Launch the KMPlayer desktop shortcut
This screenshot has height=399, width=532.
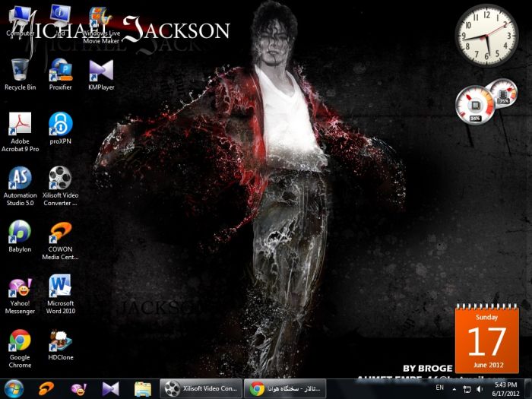click(x=101, y=74)
